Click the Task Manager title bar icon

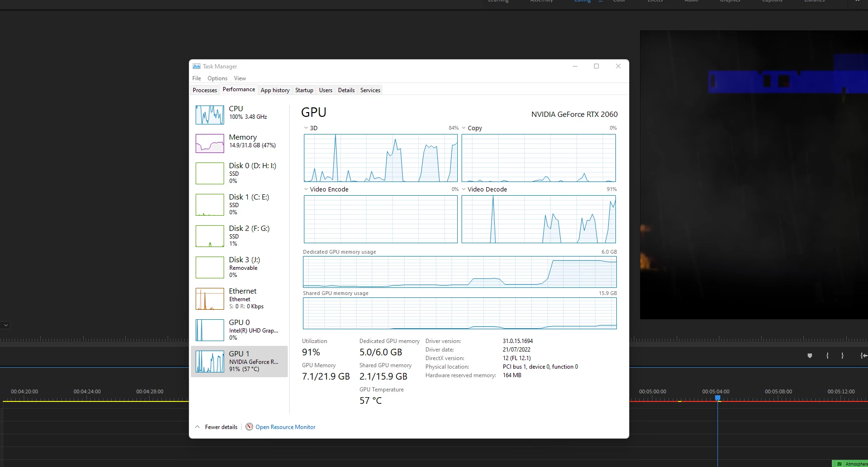[197, 67]
